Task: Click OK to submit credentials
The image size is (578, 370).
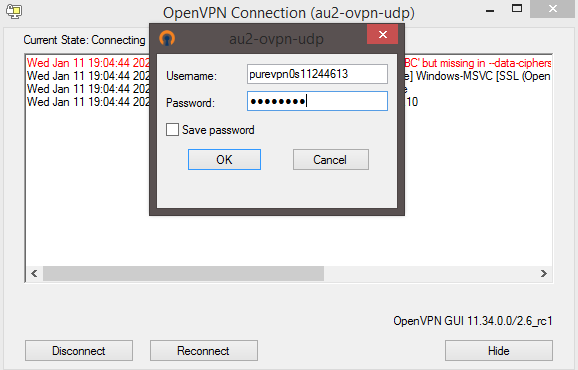Action: point(224,160)
